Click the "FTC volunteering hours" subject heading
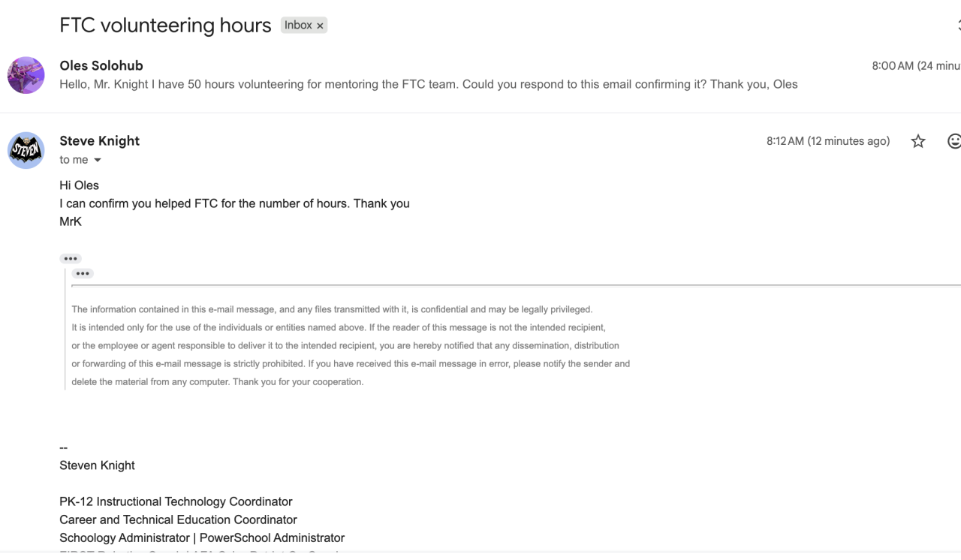This screenshot has height=560, width=961. pyautogui.click(x=165, y=26)
